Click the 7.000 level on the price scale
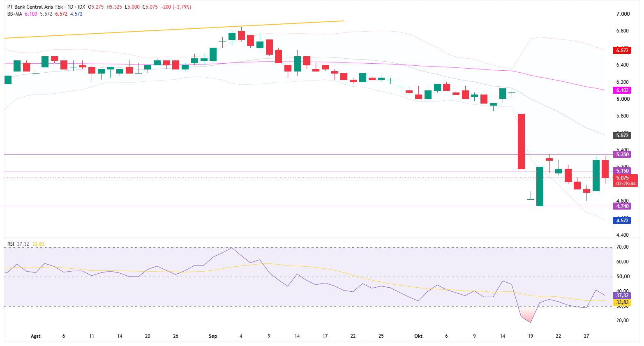The height and width of the screenshot is (346, 644). (623, 14)
